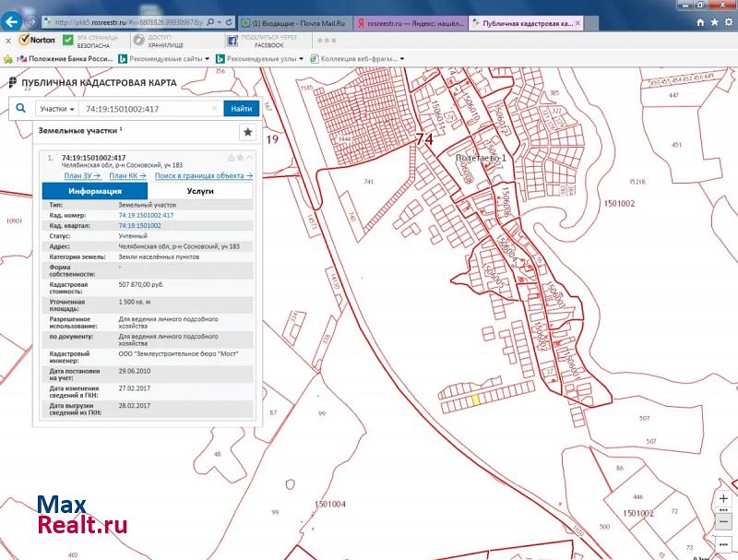Screen dimensions: 738x560
Task: Switch to the Услуги tab
Action: [200, 191]
